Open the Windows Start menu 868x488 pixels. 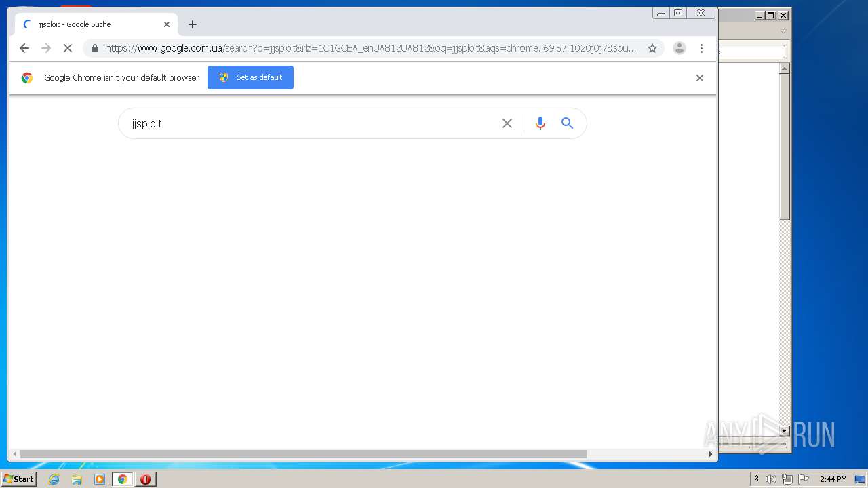coord(19,479)
